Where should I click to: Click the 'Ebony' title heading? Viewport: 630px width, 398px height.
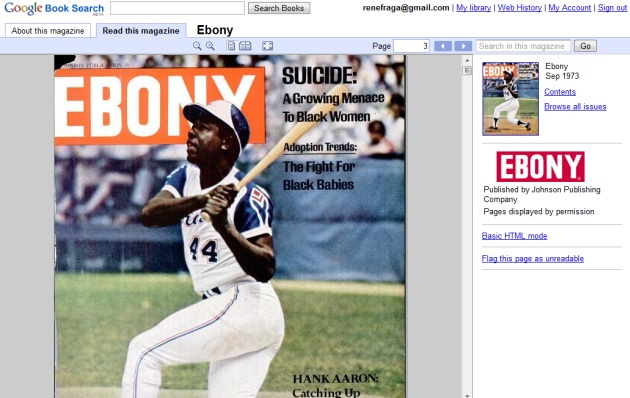[x=215, y=30]
